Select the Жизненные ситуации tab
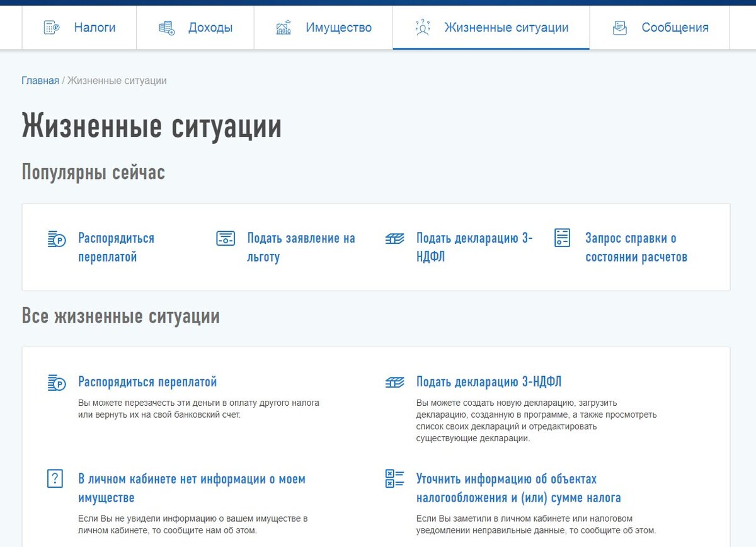 [491, 28]
